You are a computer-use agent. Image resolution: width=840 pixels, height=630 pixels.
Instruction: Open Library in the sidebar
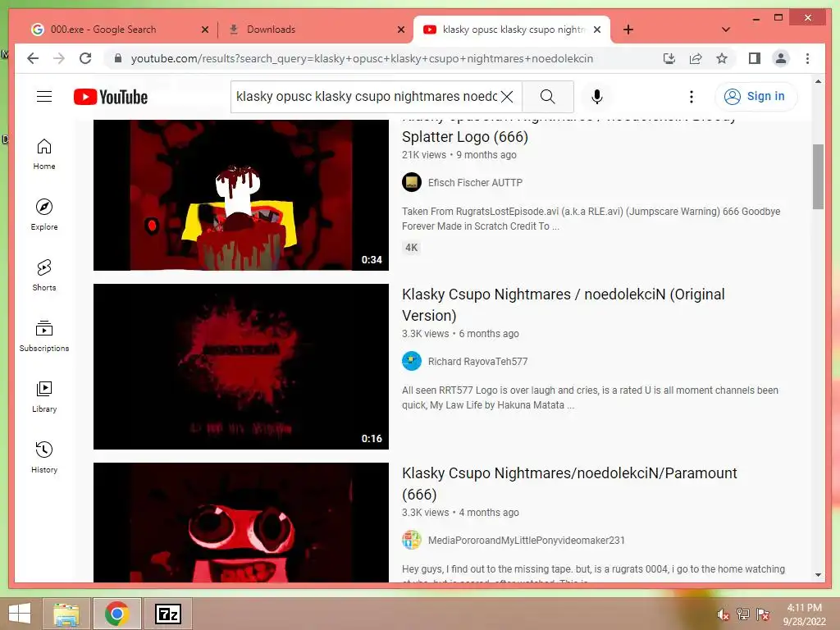(x=44, y=396)
